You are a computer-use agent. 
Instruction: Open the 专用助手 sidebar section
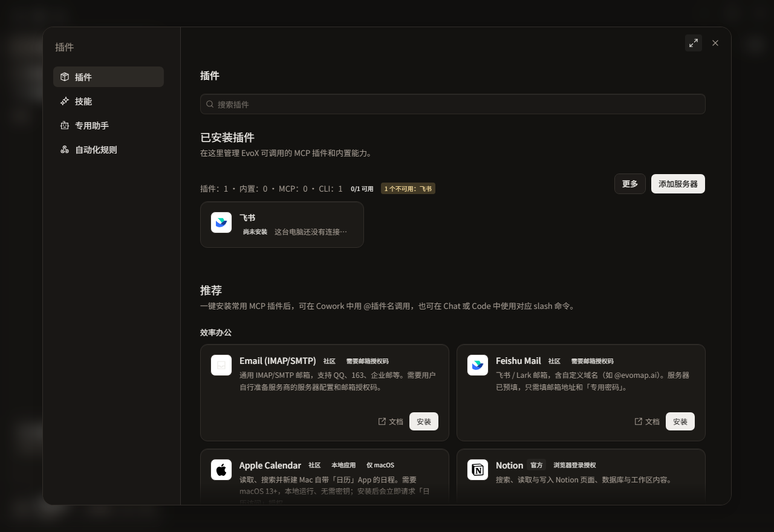[108, 125]
